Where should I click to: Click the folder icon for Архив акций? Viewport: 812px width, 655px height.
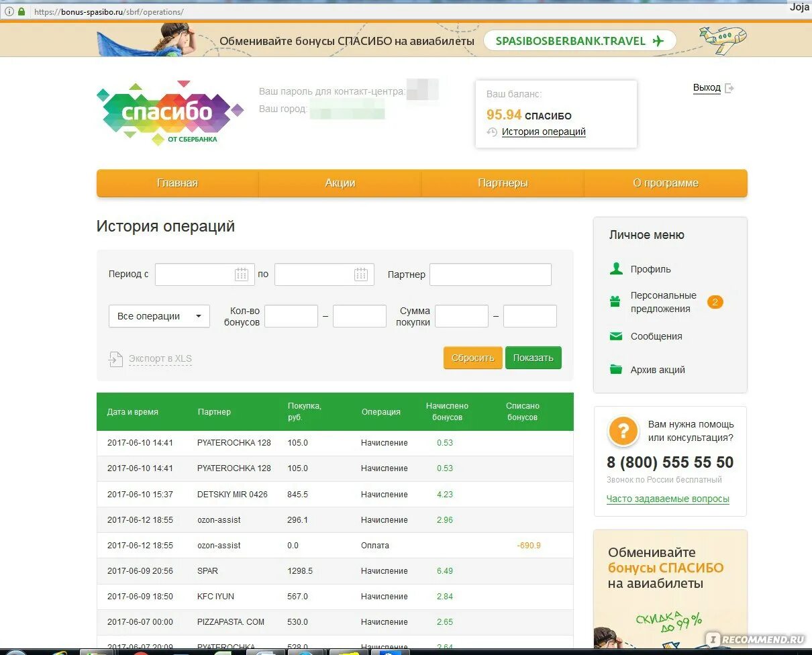(615, 370)
